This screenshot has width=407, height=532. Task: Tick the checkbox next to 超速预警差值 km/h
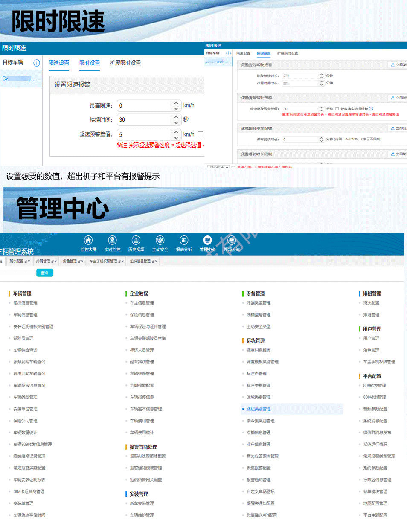(200, 134)
